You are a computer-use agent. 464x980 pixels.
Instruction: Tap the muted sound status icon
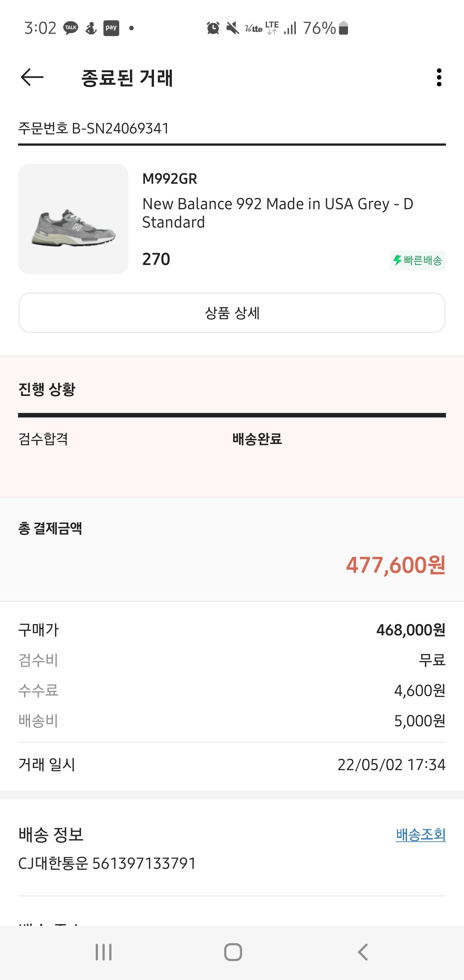[x=232, y=28]
